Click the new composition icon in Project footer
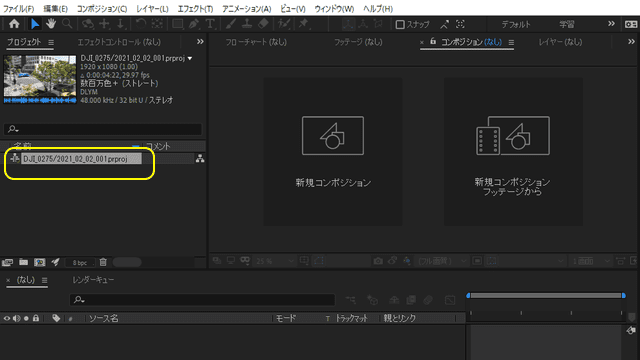This screenshot has height=360, width=640. tap(40, 262)
